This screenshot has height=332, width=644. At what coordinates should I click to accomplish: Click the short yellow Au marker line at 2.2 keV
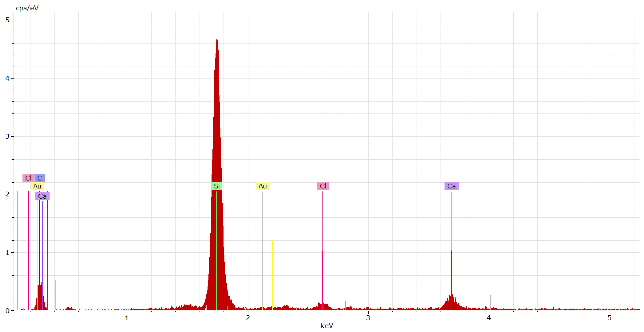click(x=272, y=275)
